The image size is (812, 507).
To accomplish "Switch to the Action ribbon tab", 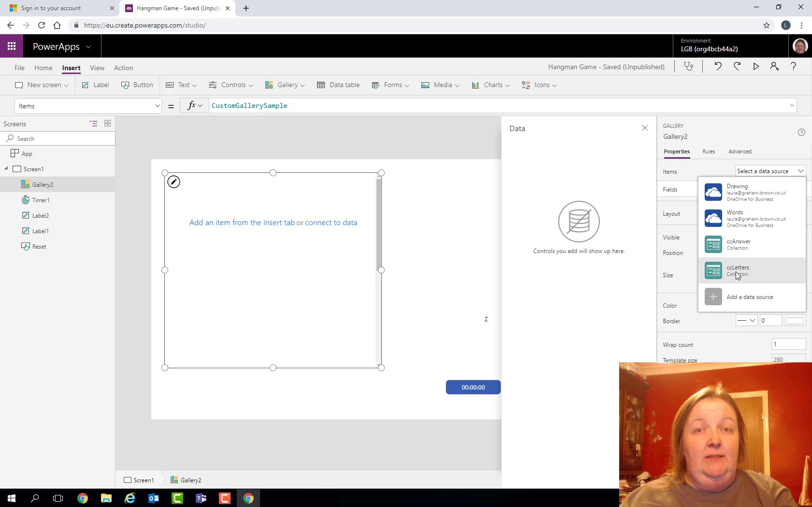I will pyautogui.click(x=124, y=68).
